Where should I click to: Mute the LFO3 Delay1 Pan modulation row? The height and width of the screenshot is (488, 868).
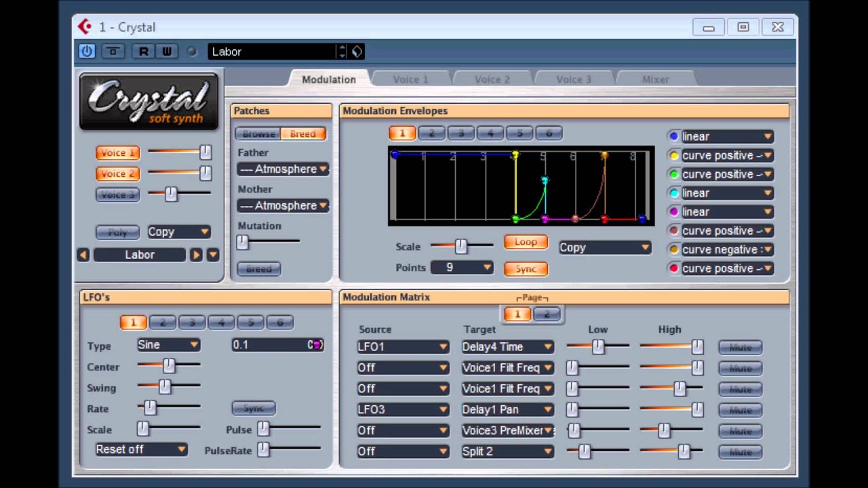coord(740,410)
